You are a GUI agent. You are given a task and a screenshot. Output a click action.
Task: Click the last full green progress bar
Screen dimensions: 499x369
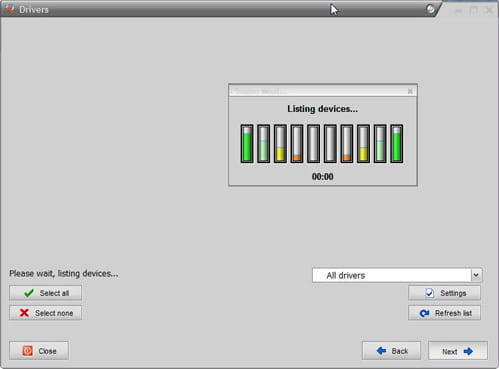coord(397,144)
